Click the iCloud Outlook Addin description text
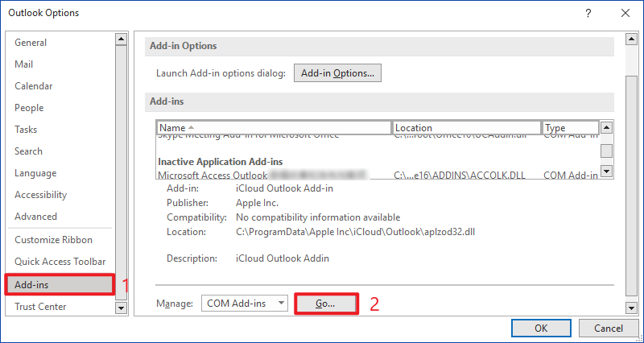The height and width of the screenshot is (343, 644). tap(283, 258)
